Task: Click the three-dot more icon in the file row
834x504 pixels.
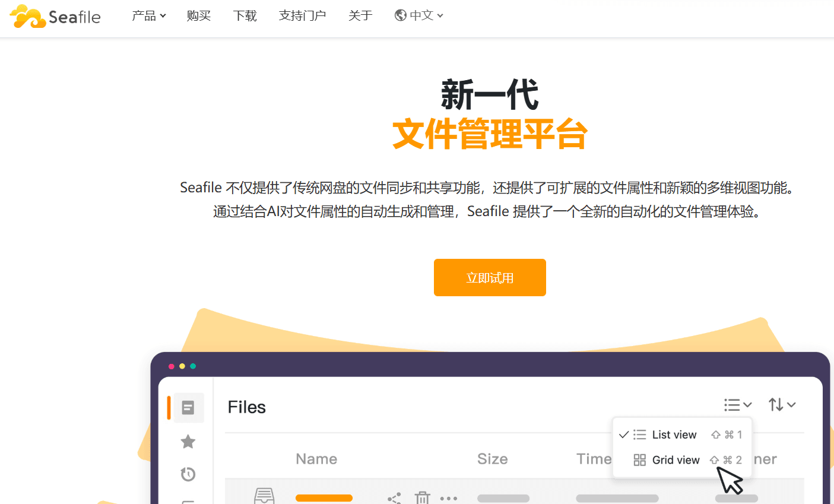Action: pos(449,499)
